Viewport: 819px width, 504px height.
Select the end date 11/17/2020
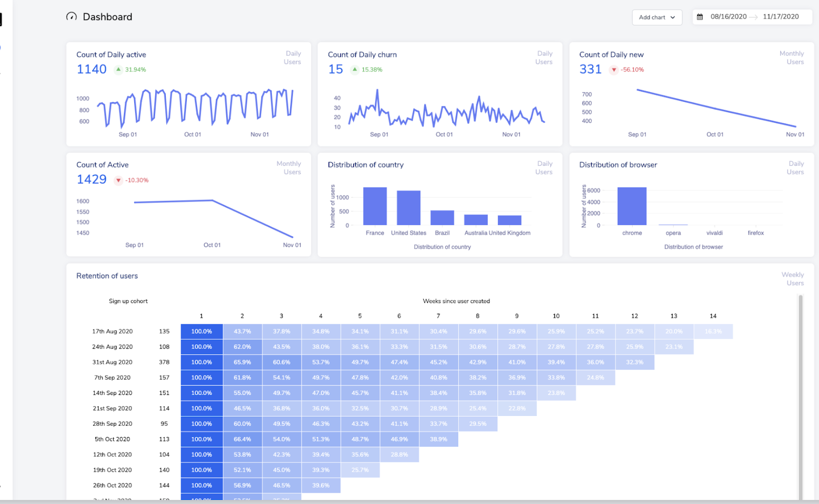[x=781, y=16]
